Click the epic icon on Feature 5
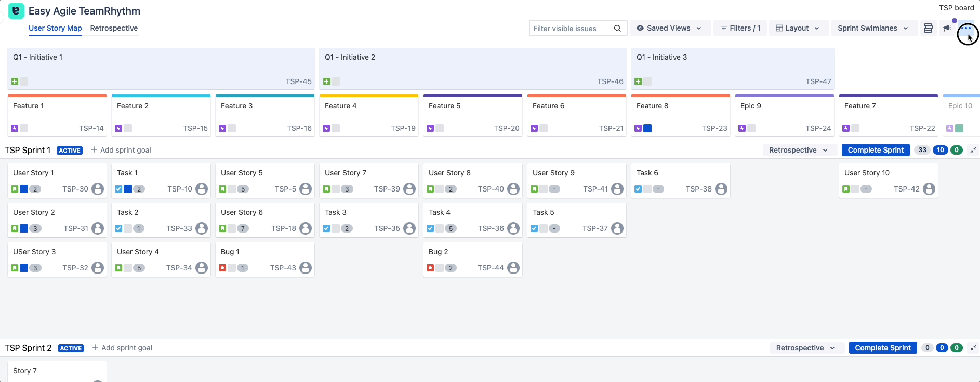The width and height of the screenshot is (980, 382). (430, 128)
